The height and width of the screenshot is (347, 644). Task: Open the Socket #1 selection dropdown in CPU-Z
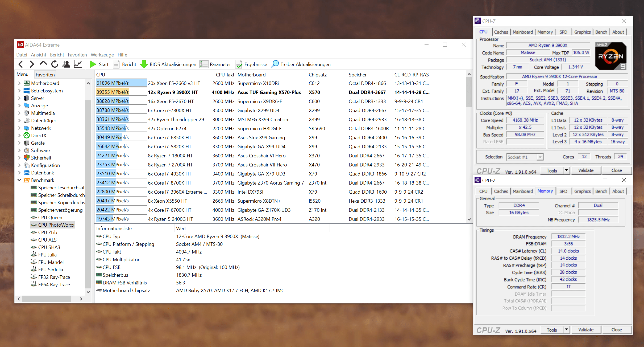540,157
